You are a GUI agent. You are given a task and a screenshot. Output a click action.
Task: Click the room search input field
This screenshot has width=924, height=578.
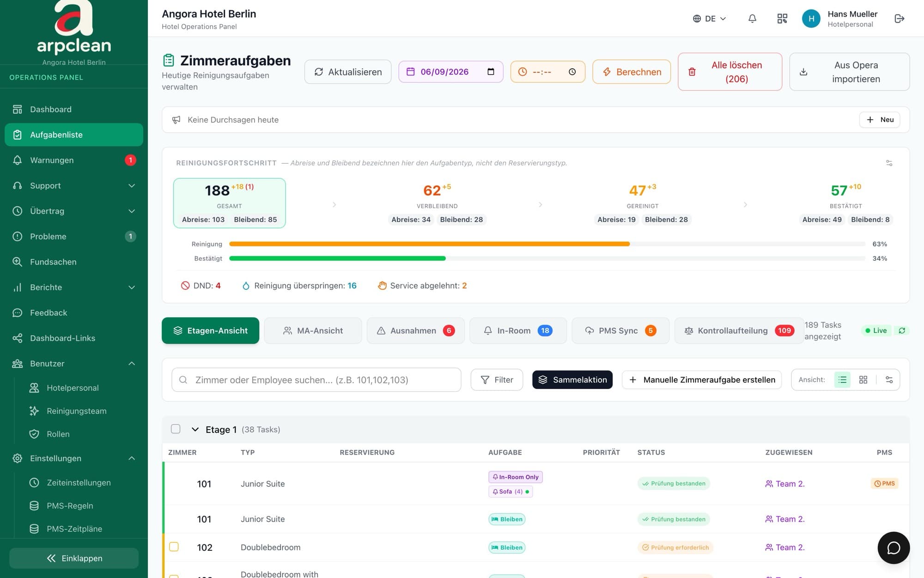316,380
